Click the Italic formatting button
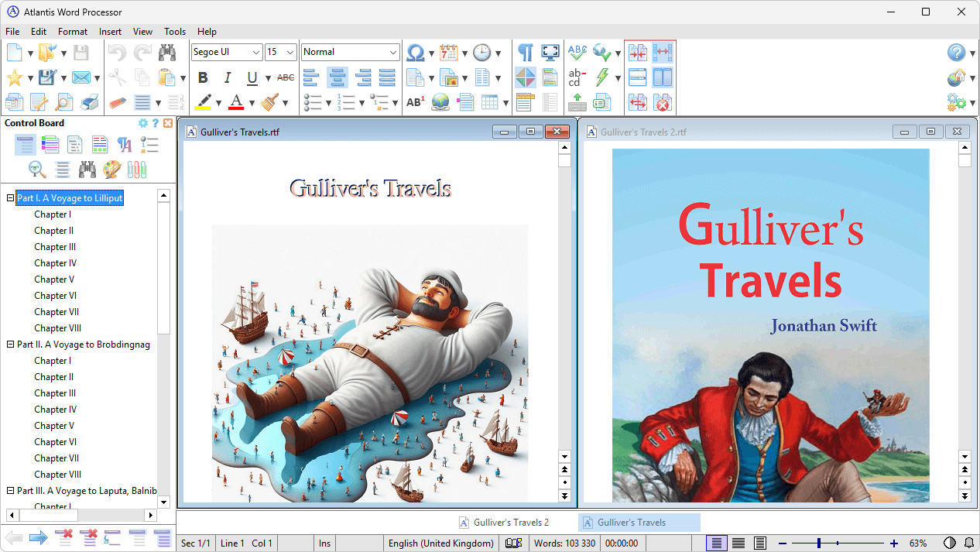 click(228, 77)
